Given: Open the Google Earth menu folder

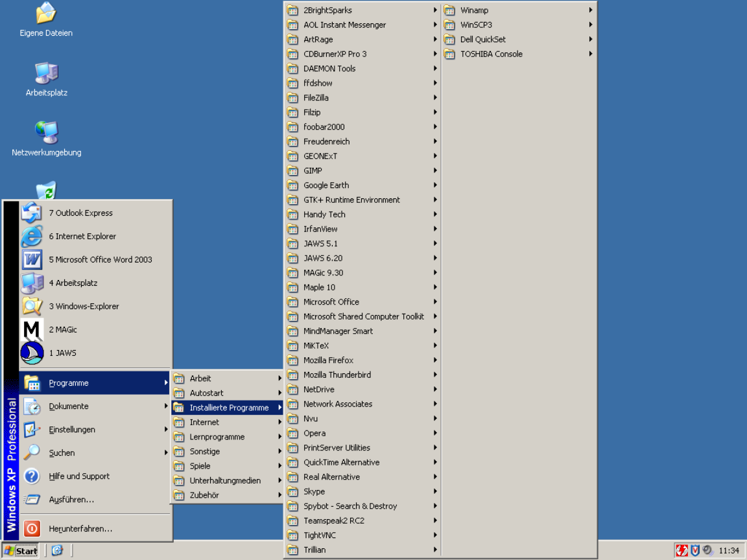Looking at the screenshot, I should (x=362, y=185).
